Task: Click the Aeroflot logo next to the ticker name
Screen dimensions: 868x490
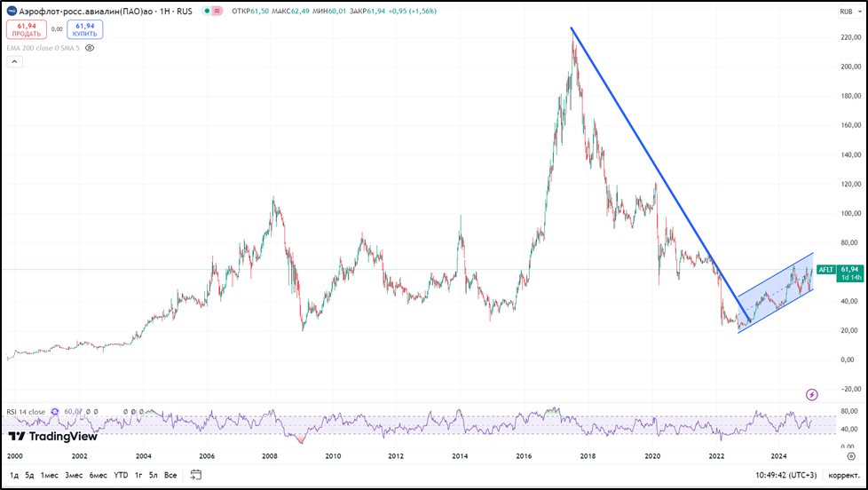Action: click(x=12, y=11)
